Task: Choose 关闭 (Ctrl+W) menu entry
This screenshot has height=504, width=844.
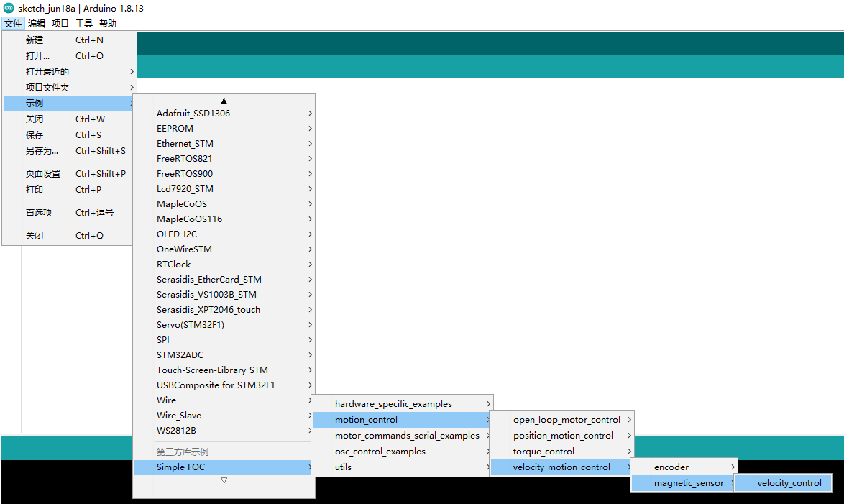Action: coord(69,119)
